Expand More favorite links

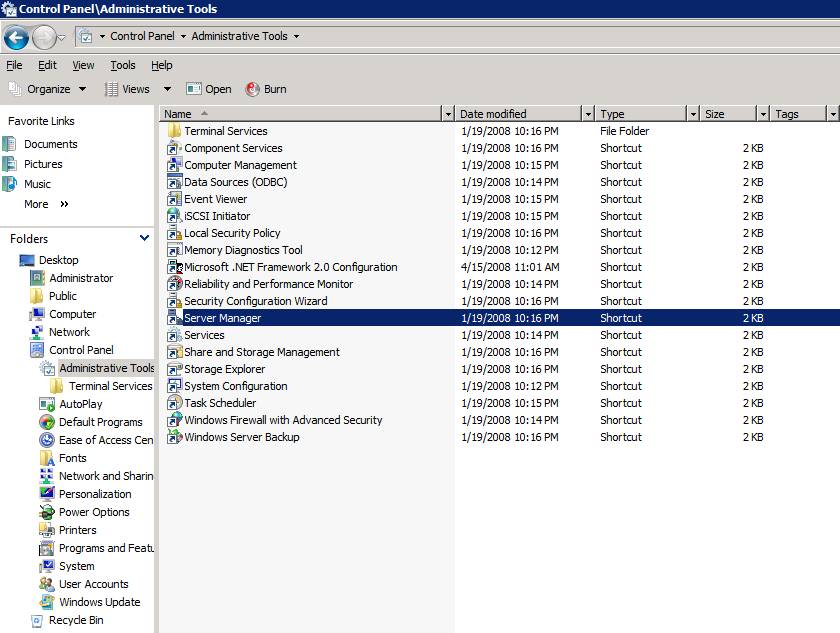tap(46, 204)
